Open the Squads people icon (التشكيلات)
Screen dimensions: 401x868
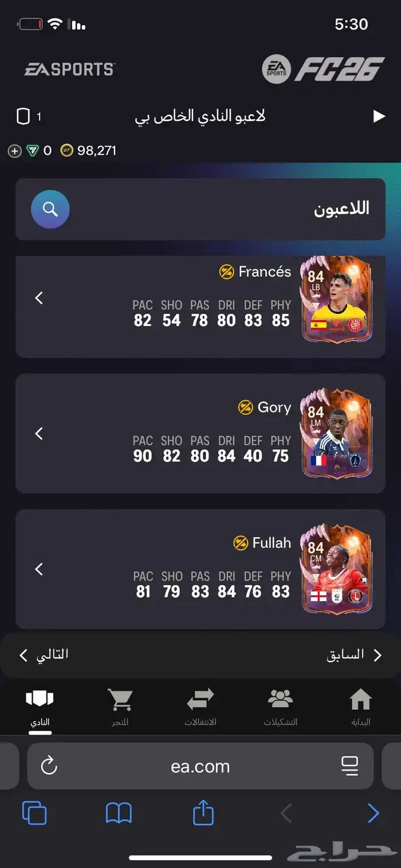(280, 708)
